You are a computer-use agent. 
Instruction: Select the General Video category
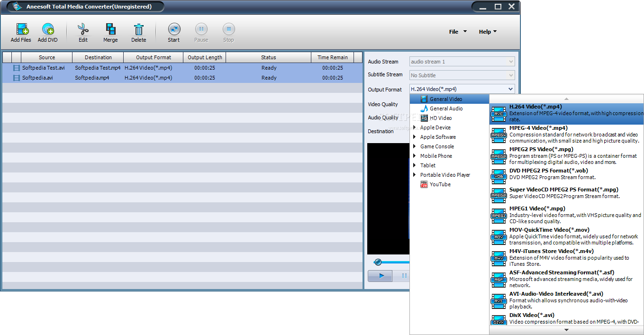tap(450, 99)
